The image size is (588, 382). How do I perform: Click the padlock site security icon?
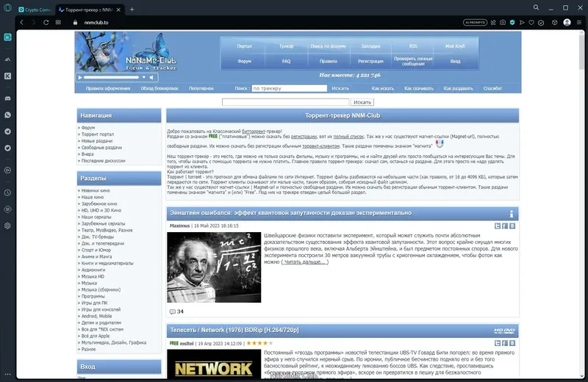(x=76, y=23)
